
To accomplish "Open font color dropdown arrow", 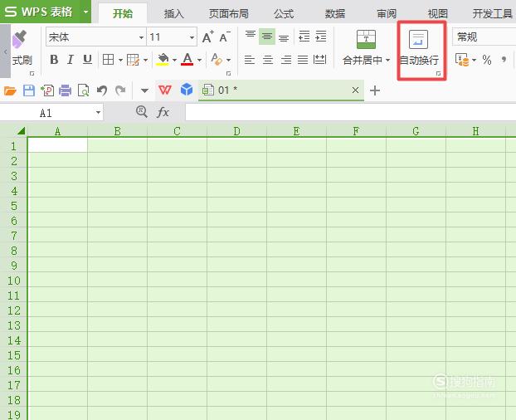I will 199,60.
